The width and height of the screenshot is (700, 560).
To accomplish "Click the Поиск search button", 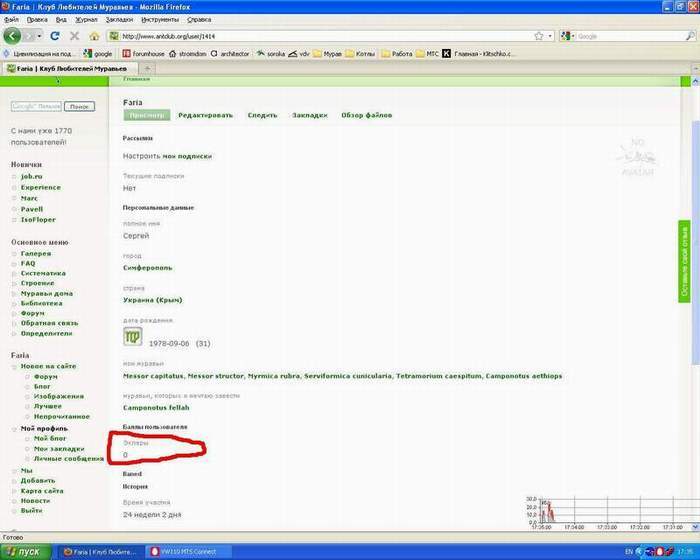I will pos(80,106).
